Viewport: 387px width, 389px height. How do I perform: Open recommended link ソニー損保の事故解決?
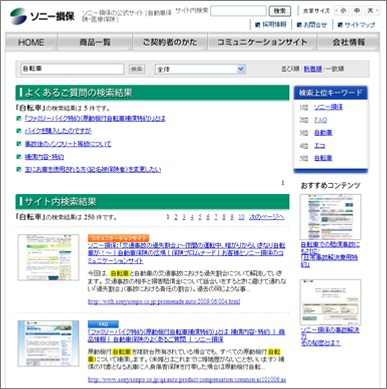(330, 336)
